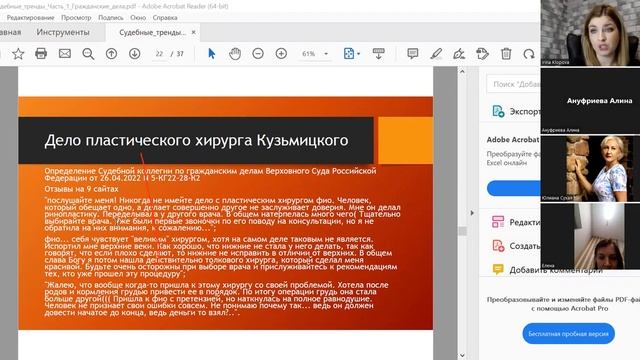The image size is (640, 360).
Task: Send the file by email envelope icon
Action: tap(64, 53)
